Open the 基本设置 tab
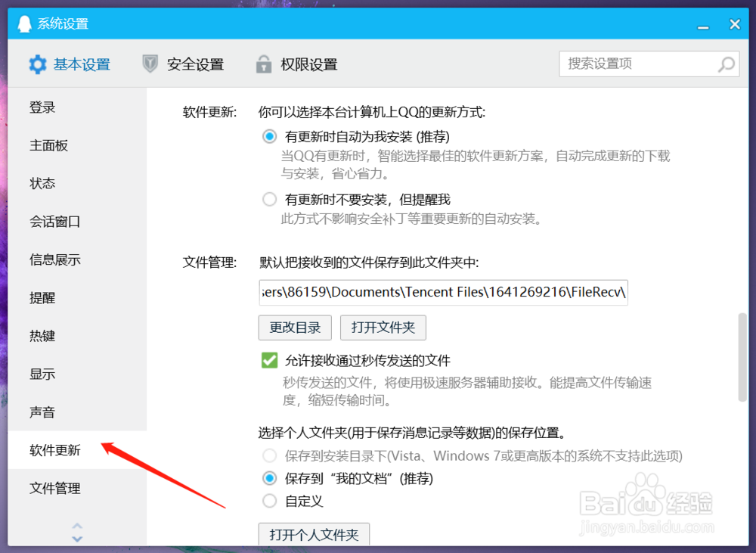Screen dimensions: 756x553 (70, 64)
